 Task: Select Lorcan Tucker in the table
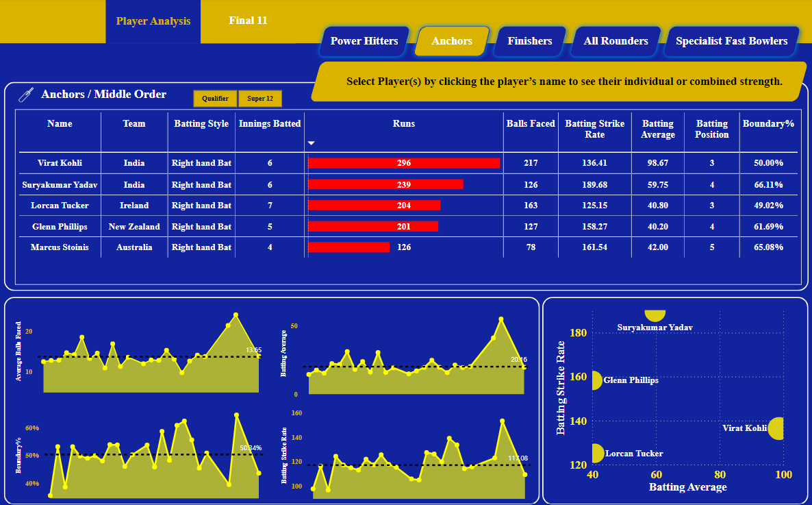(60, 206)
